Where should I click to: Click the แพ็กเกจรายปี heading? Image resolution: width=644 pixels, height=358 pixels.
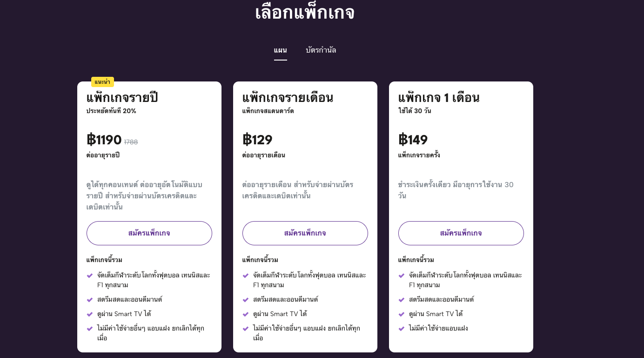tap(122, 98)
